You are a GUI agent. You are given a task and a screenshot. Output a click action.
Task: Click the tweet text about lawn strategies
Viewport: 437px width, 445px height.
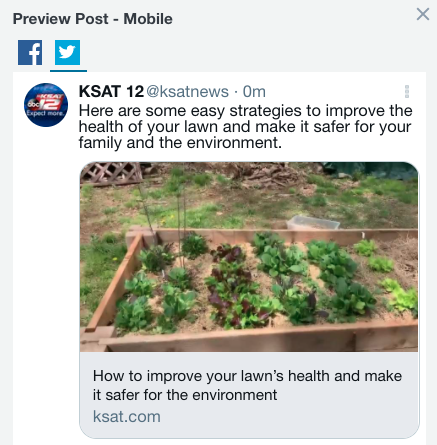(245, 127)
